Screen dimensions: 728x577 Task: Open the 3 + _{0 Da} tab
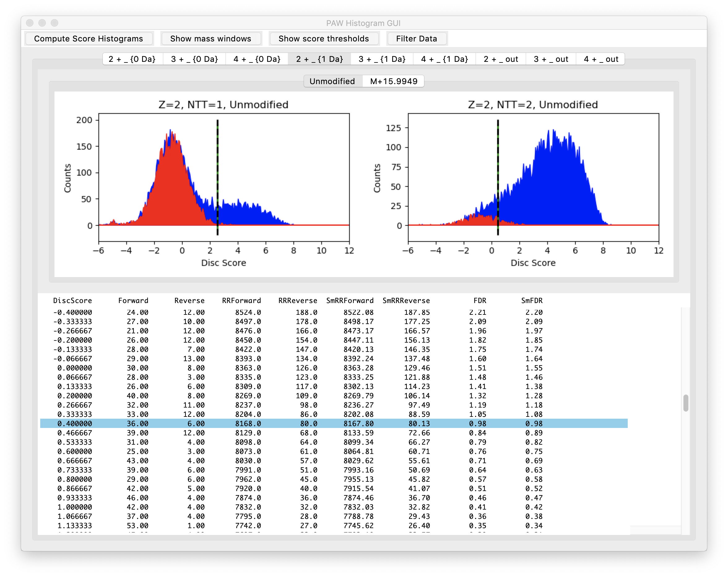coord(194,59)
